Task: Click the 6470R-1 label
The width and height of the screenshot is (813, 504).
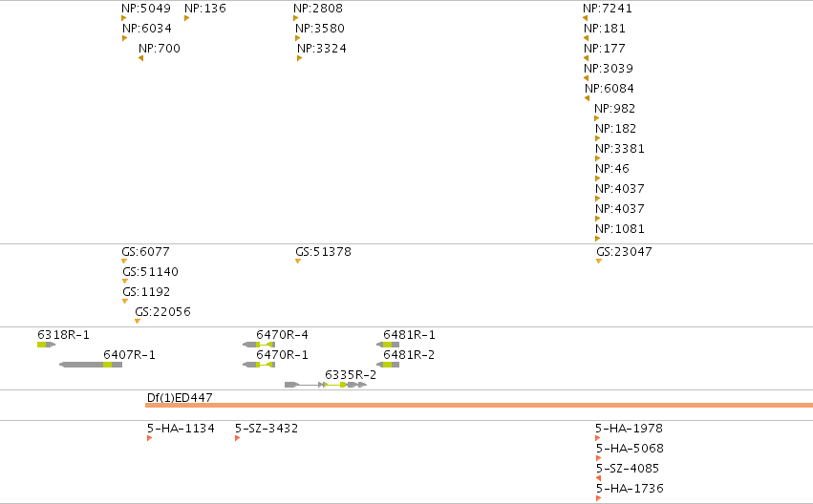Action: tap(282, 355)
